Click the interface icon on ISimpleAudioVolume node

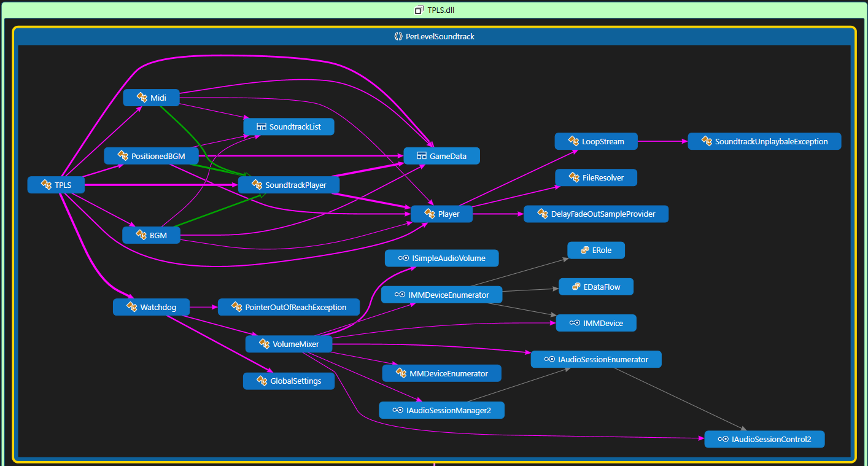[403, 258]
